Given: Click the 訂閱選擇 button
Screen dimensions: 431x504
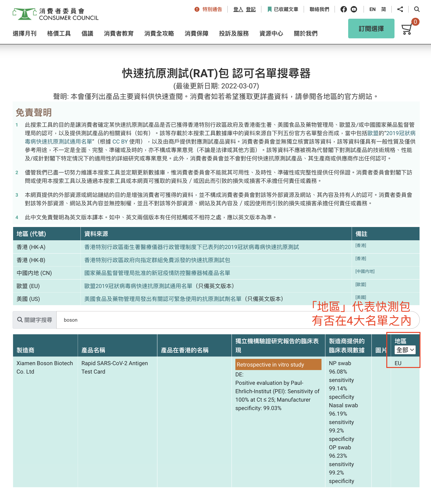Looking at the screenshot, I should 371,29.
